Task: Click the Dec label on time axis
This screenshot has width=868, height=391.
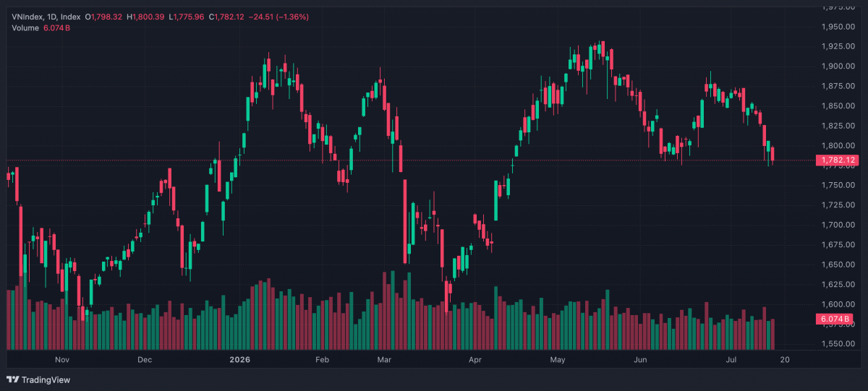Action: 144,359
